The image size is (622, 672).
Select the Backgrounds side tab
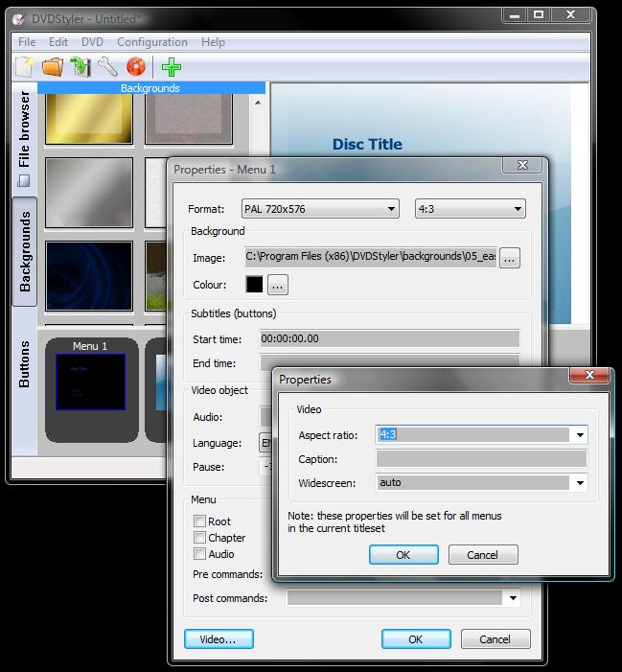coord(24,251)
